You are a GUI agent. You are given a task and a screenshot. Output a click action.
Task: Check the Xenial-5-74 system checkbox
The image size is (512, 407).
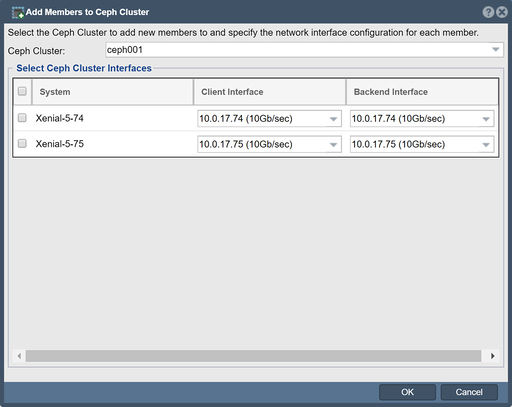[x=22, y=118]
